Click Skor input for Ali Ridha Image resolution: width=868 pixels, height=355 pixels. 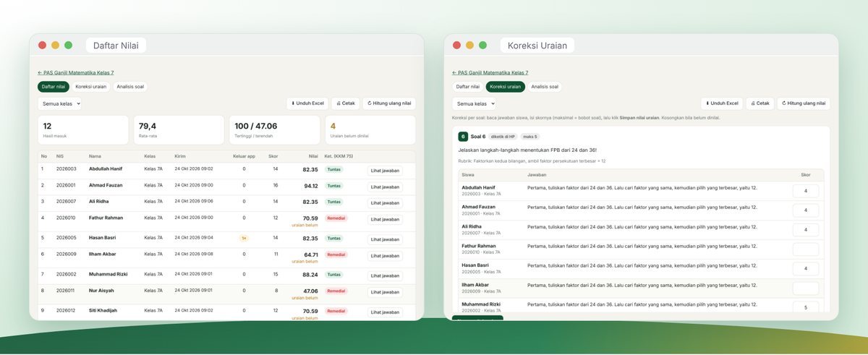coord(806,230)
